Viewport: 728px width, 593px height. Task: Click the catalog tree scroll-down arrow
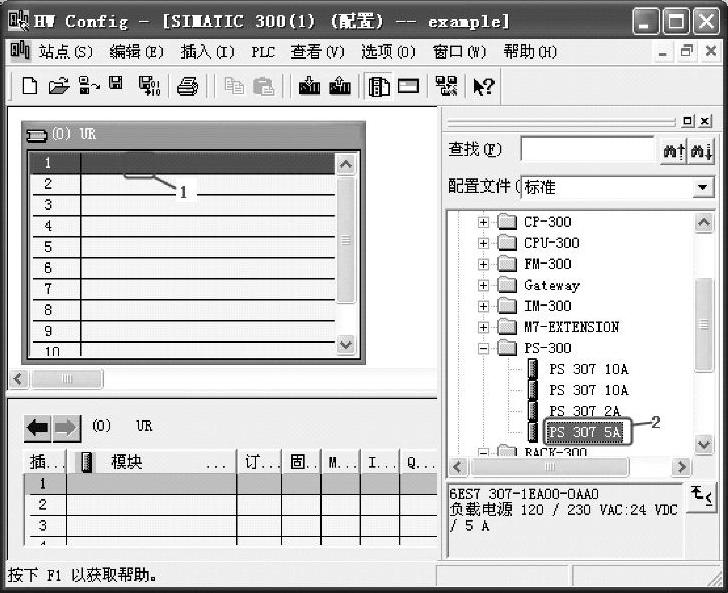704,444
